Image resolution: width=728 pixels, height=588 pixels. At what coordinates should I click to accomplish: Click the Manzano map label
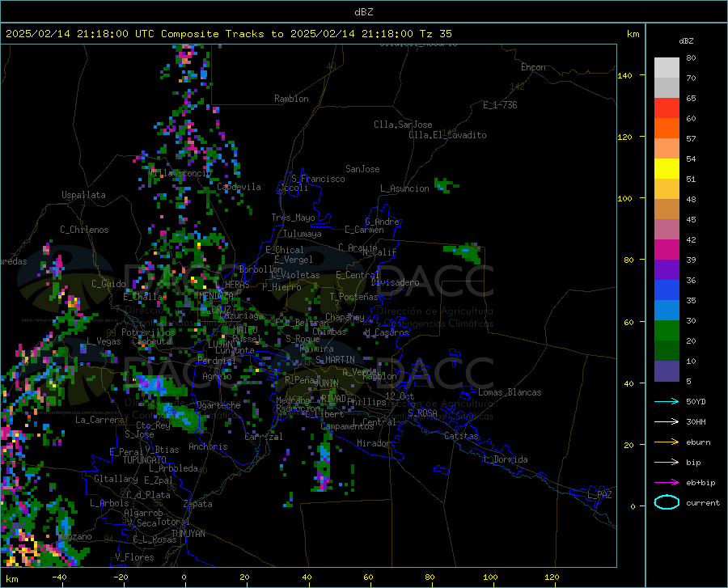point(74,536)
